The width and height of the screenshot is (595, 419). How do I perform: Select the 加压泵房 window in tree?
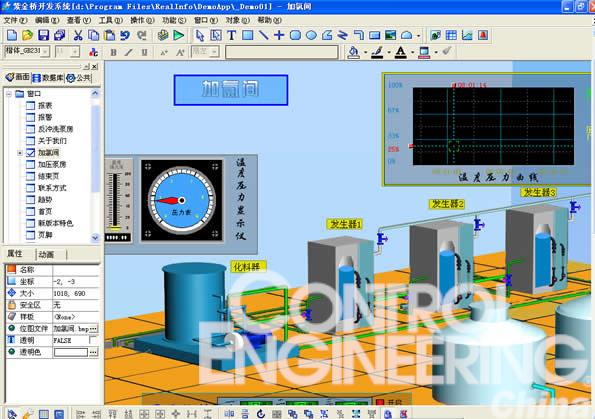point(52,164)
